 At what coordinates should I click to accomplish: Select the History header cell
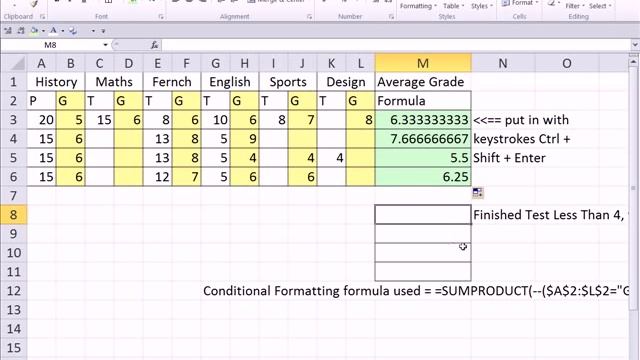(x=56, y=82)
